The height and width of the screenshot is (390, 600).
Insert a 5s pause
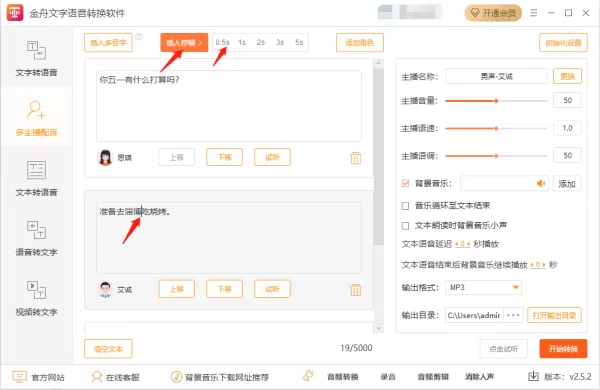coord(299,42)
